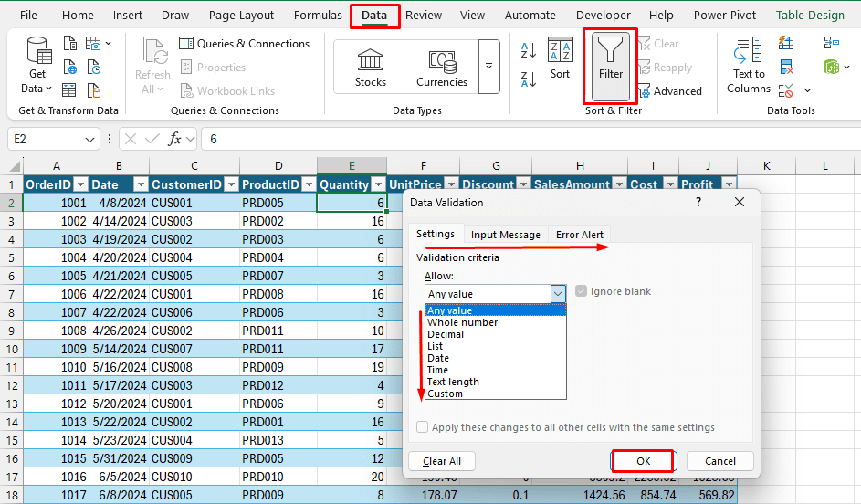
Task: Click the Clear All button
Action: pos(442,461)
